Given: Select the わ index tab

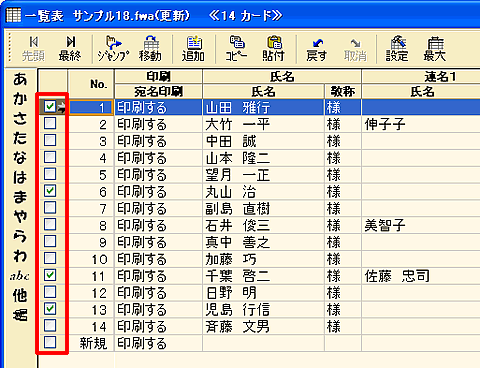Looking at the screenshot, I should [x=20, y=256].
